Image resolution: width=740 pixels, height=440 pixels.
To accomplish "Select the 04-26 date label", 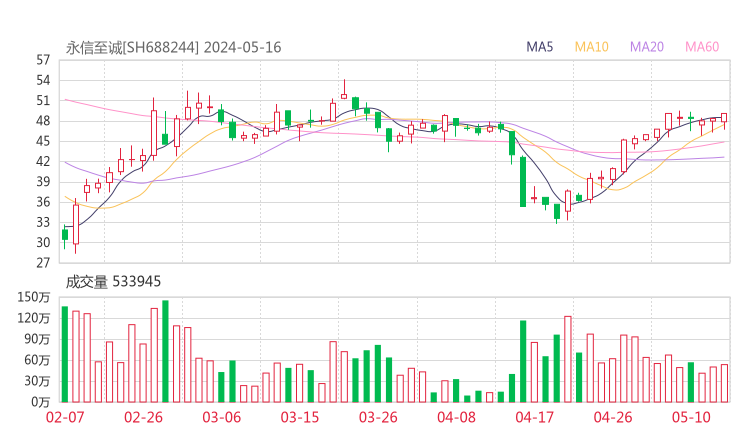I will pos(613,417).
